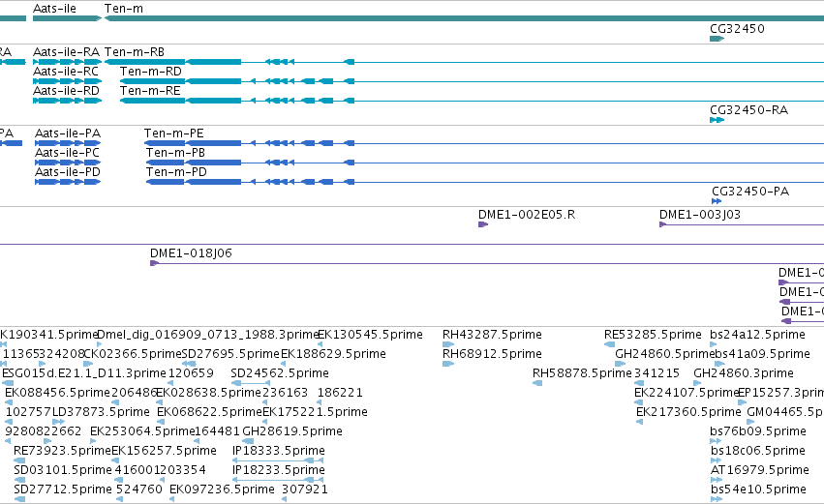
Task: Click the Aats-ile-RD transcript label
Action: tap(66, 91)
